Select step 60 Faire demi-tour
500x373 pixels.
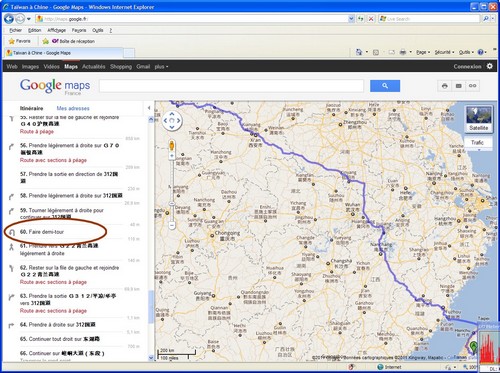point(42,232)
